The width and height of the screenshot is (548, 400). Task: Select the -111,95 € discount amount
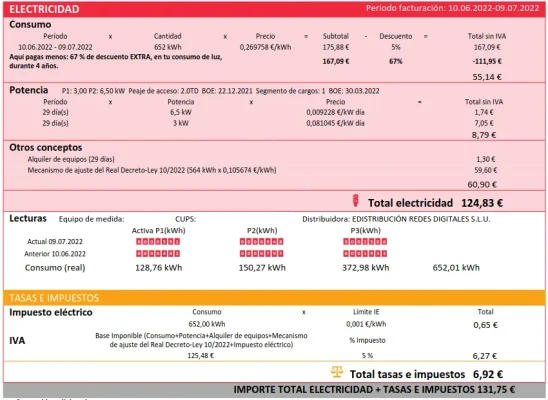pyautogui.click(x=487, y=61)
